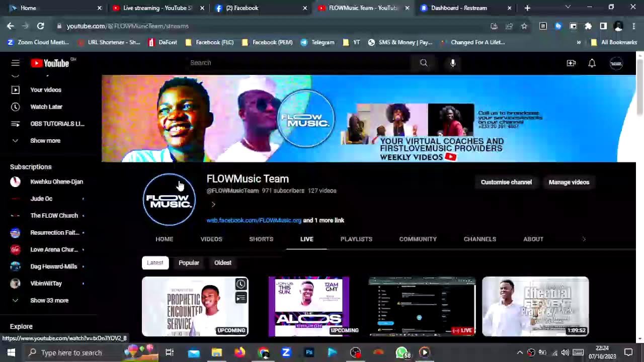Open the CHANNELS channel tab
This screenshot has width=644, height=362.
coord(480,239)
